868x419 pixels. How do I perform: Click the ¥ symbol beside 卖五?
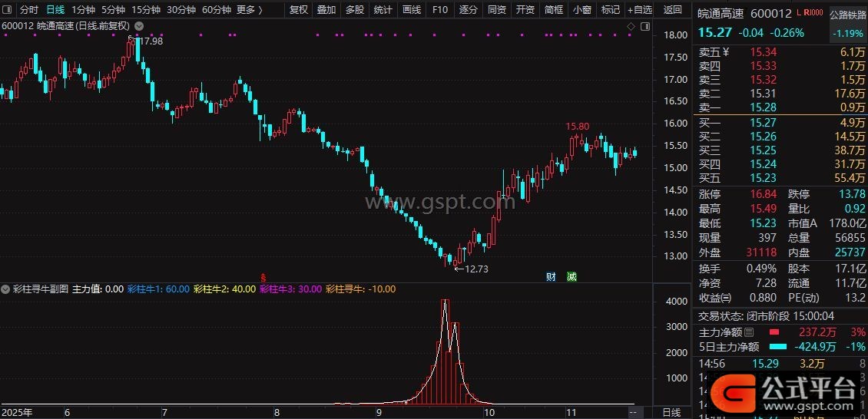tap(726, 52)
